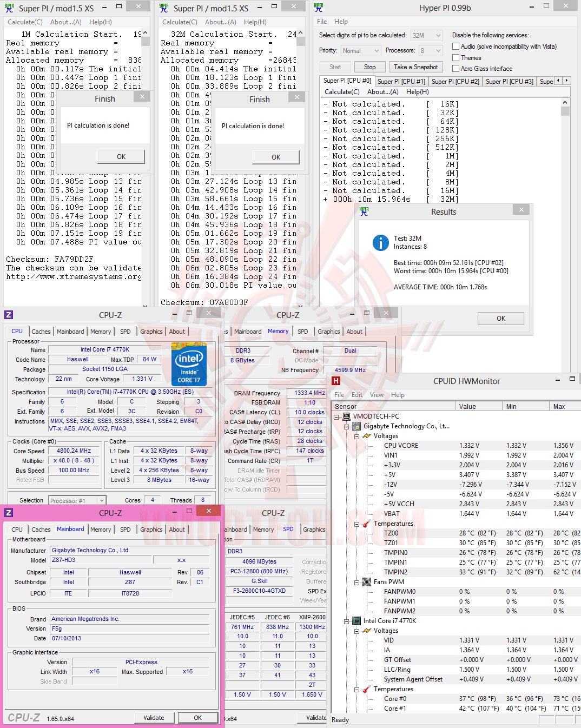This screenshot has width=581, height=728.
Task: Click the Intel Core i7 logo in CPU-Z
Action: 189,364
